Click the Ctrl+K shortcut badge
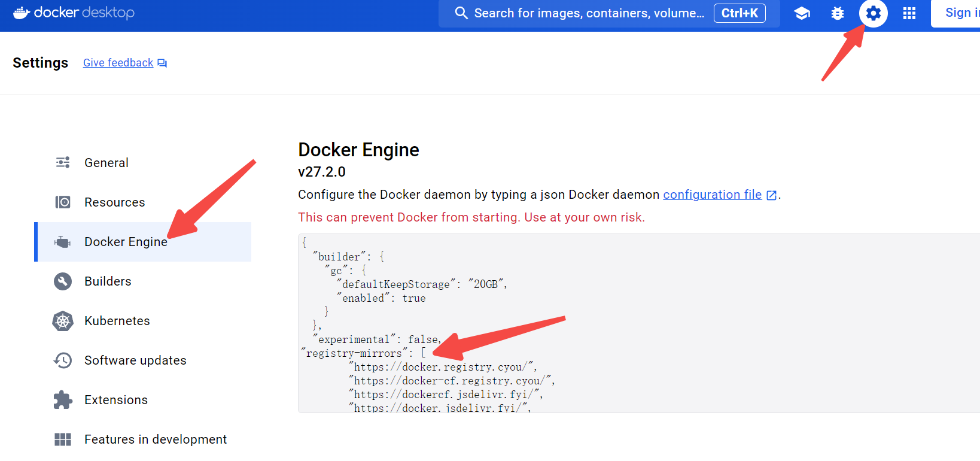 [x=739, y=13]
